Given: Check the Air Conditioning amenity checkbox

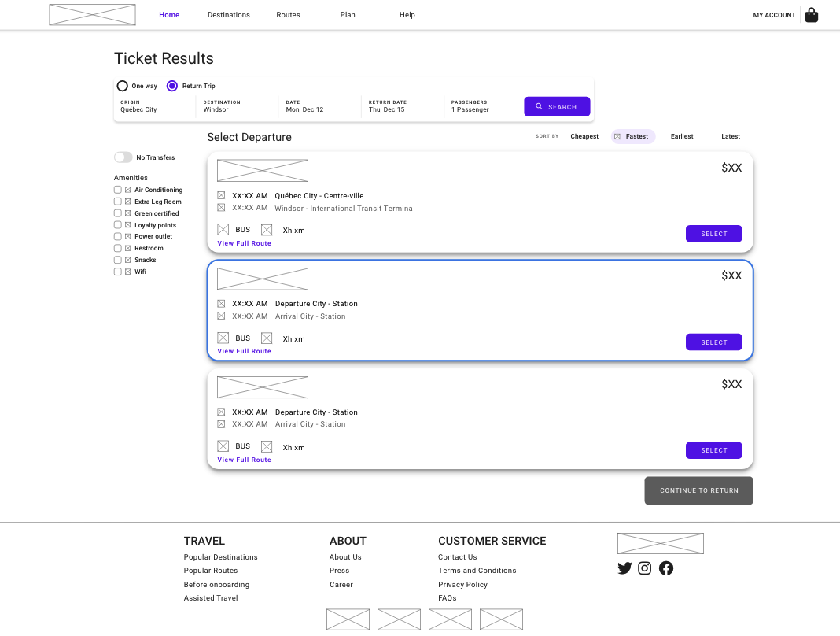Looking at the screenshot, I should point(118,190).
